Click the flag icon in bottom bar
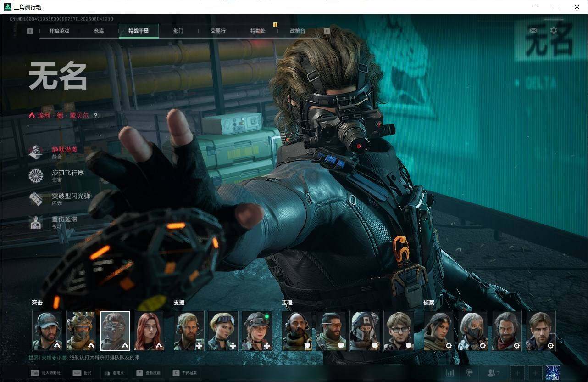This screenshot has height=382, width=588. tap(469, 373)
